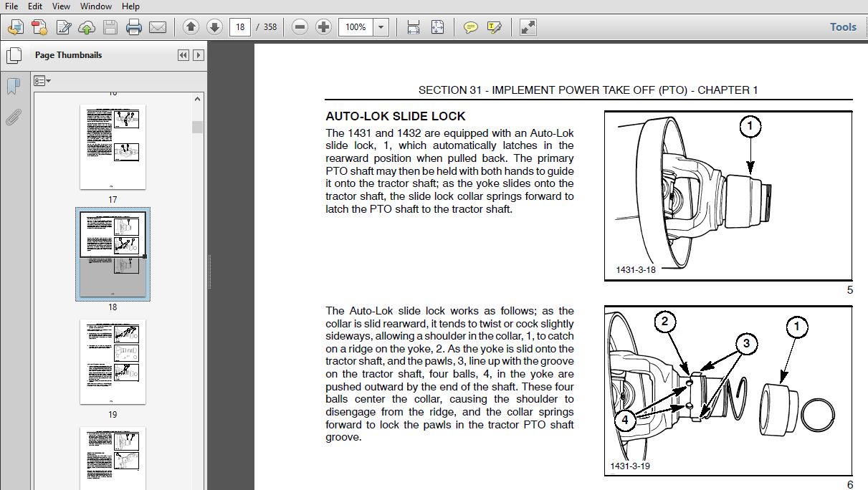This screenshot has height=490, width=868.
Task: Click the Page Thumbnails panel icon
Action: point(13,56)
